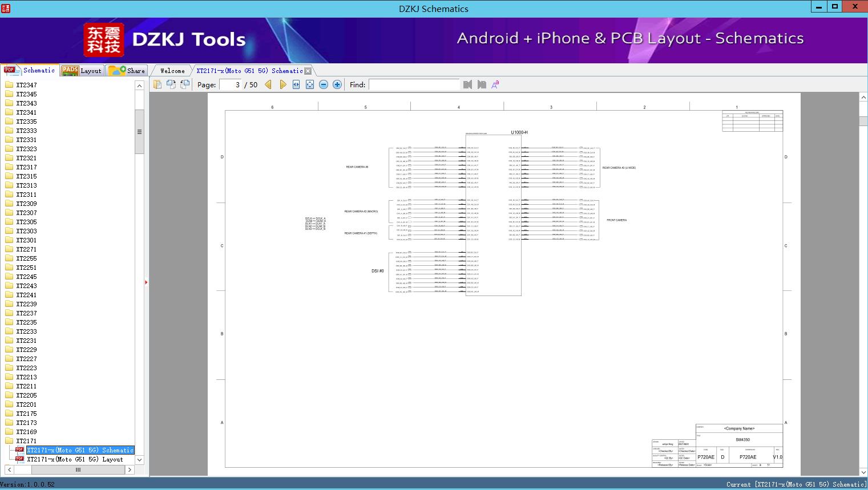The width and height of the screenshot is (868, 490).
Task: Click the tree horizontal scroll left arrow
Action: (x=9, y=470)
